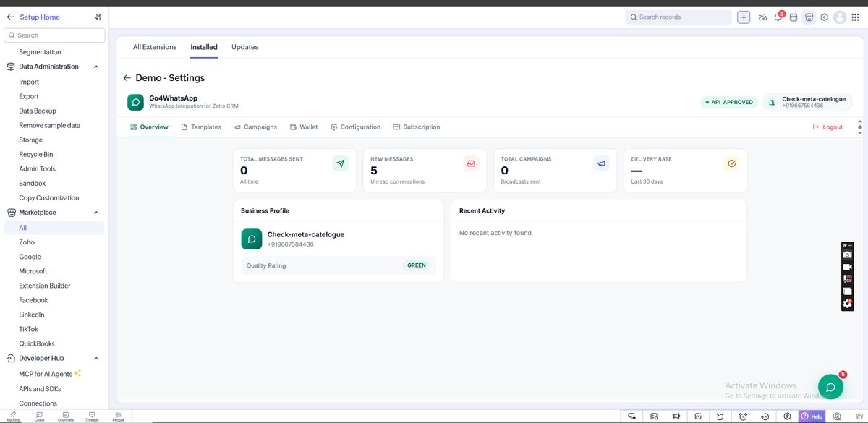The height and width of the screenshot is (423, 868).
Task: Go back using arrow beside Demo - Settings
Action: click(127, 78)
